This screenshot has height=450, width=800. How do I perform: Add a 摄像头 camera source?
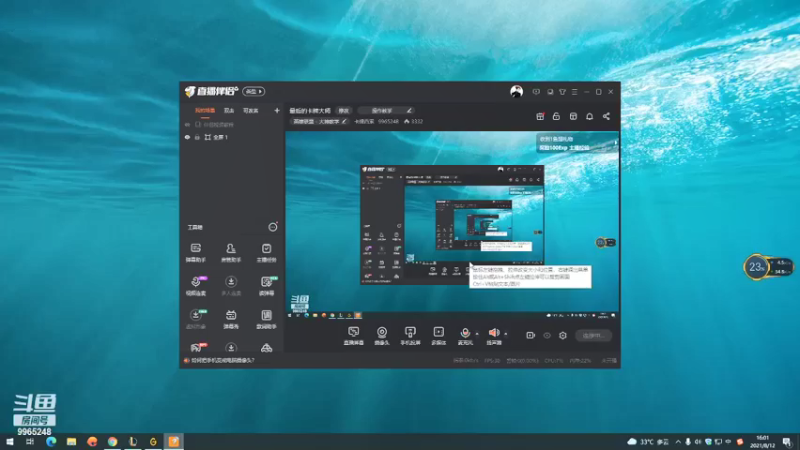point(382,336)
